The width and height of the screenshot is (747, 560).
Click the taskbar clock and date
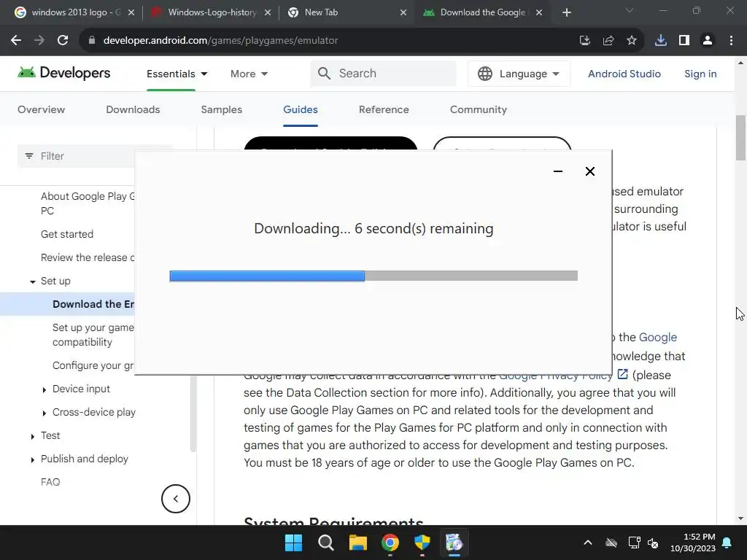[693, 542]
